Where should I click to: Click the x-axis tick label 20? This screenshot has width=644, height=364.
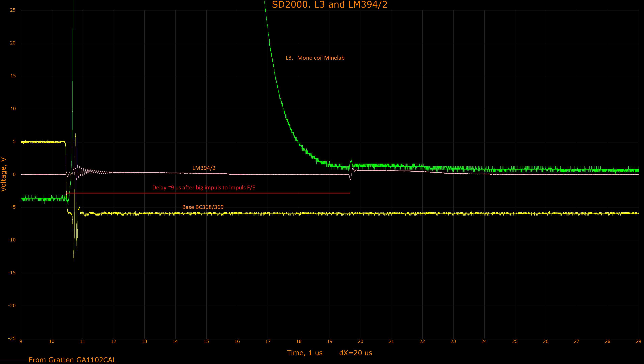[360, 341]
